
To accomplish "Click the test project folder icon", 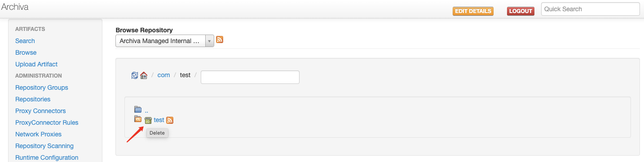I will [138, 119].
